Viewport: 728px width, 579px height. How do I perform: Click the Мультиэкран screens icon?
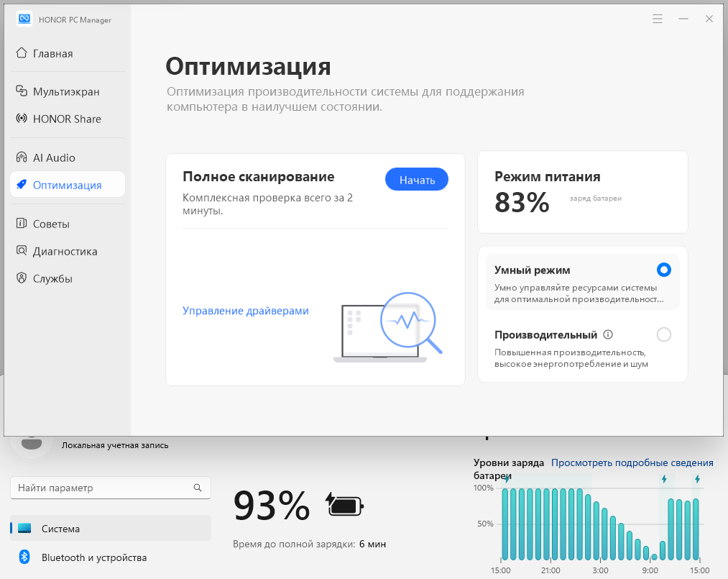point(22,91)
